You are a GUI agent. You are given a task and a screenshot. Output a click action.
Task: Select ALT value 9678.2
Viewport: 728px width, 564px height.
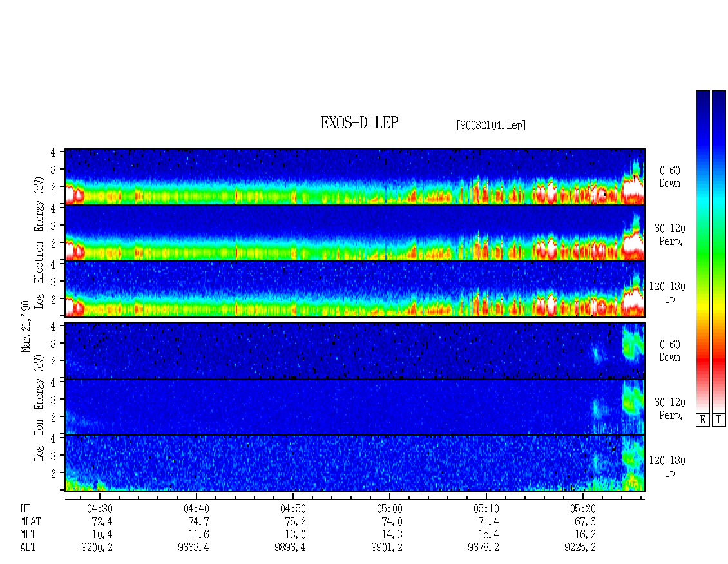(x=483, y=548)
